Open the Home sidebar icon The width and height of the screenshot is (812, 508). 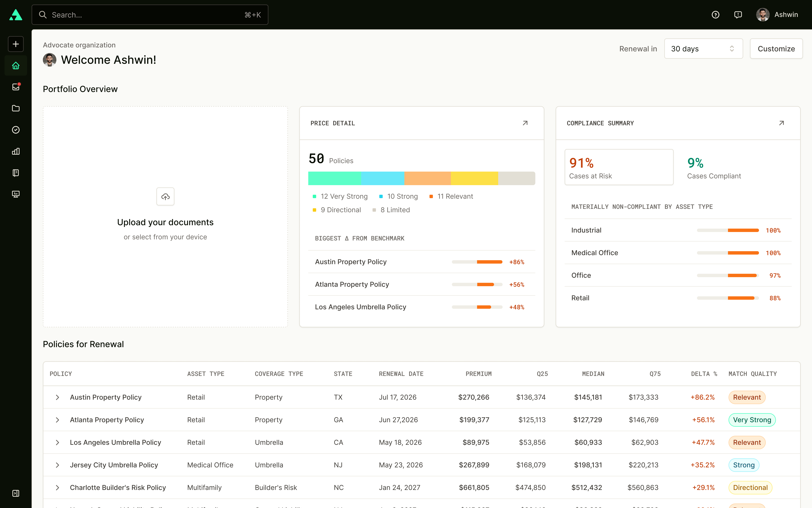pos(16,65)
